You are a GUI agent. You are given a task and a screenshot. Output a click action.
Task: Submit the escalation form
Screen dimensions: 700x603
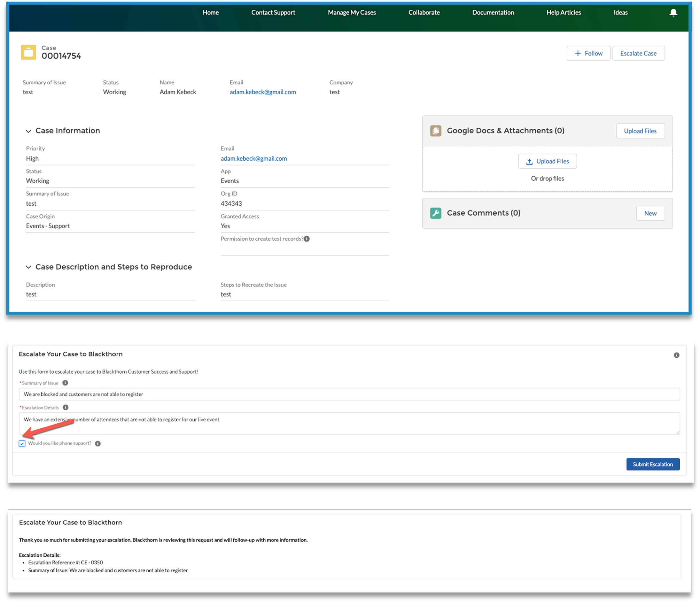(652, 464)
